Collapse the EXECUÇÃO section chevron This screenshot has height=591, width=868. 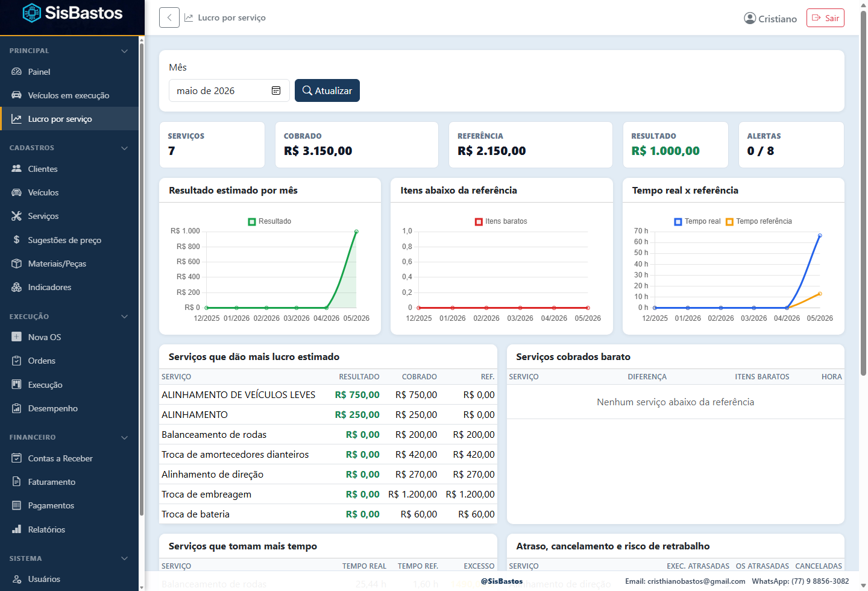click(124, 317)
